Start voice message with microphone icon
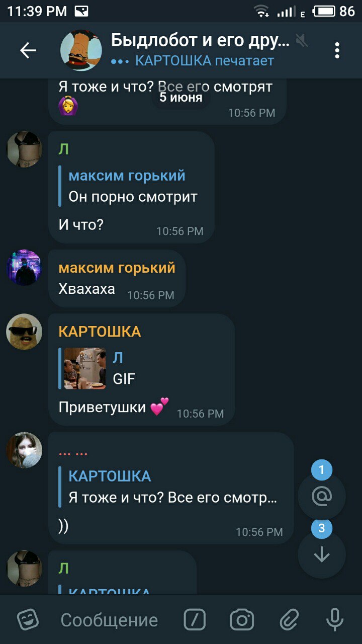This screenshot has height=644, width=362. pos(334,620)
